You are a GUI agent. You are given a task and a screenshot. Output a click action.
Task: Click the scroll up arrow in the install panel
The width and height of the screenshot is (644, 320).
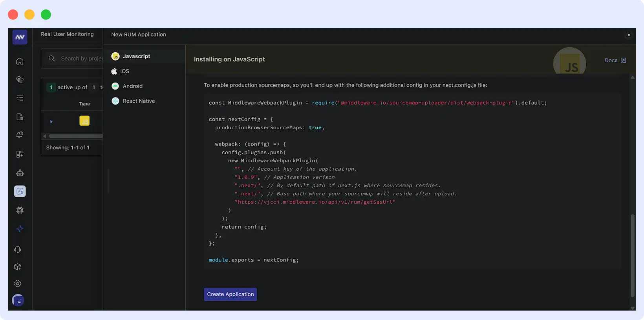click(633, 77)
